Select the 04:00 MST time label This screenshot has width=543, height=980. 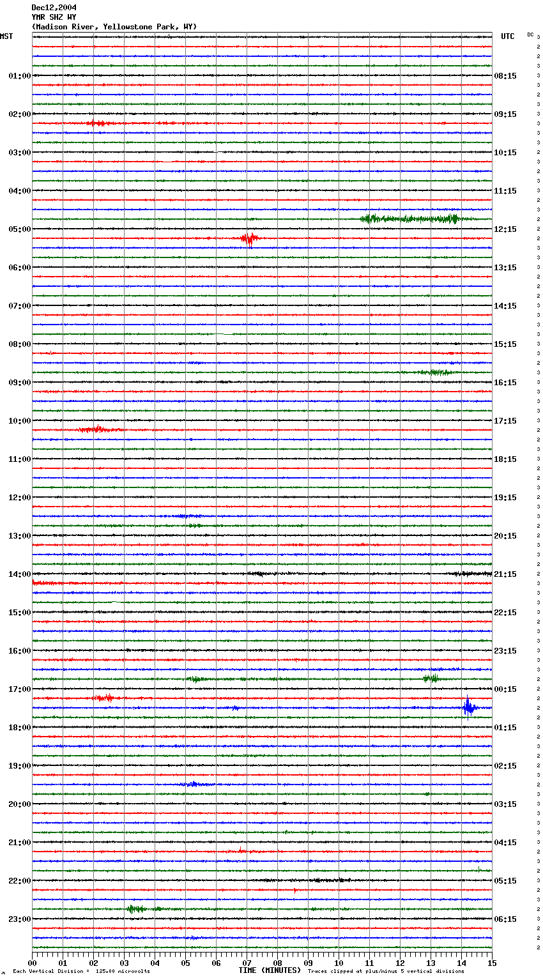tap(20, 191)
